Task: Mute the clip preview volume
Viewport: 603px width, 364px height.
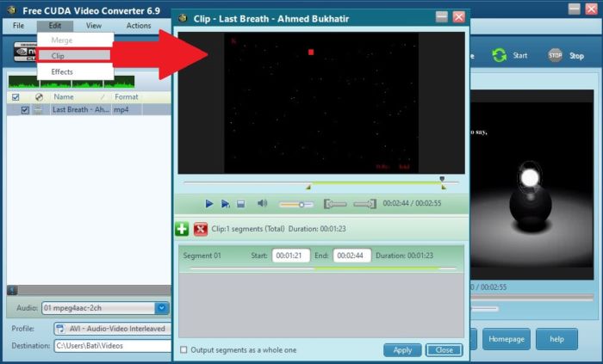Action: (x=262, y=203)
